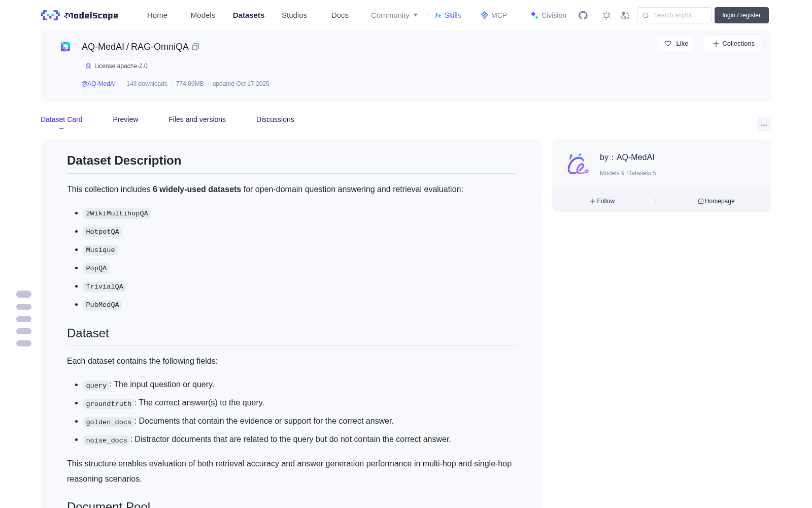Open the GitHub icon link
The image size is (812, 508).
(583, 15)
